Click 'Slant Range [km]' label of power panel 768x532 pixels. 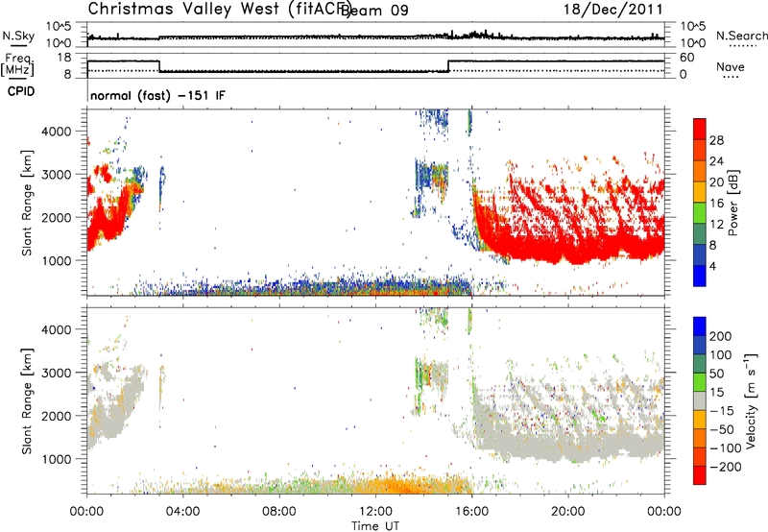pos(27,203)
